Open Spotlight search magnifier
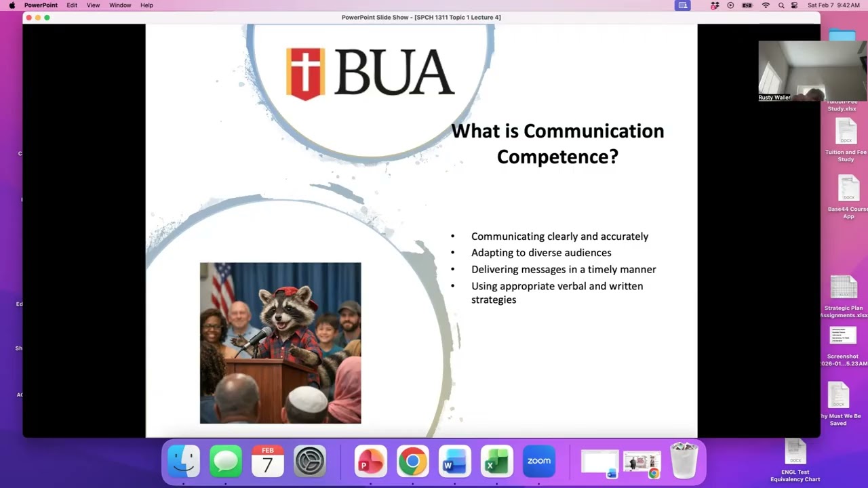868x488 pixels. (781, 5)
